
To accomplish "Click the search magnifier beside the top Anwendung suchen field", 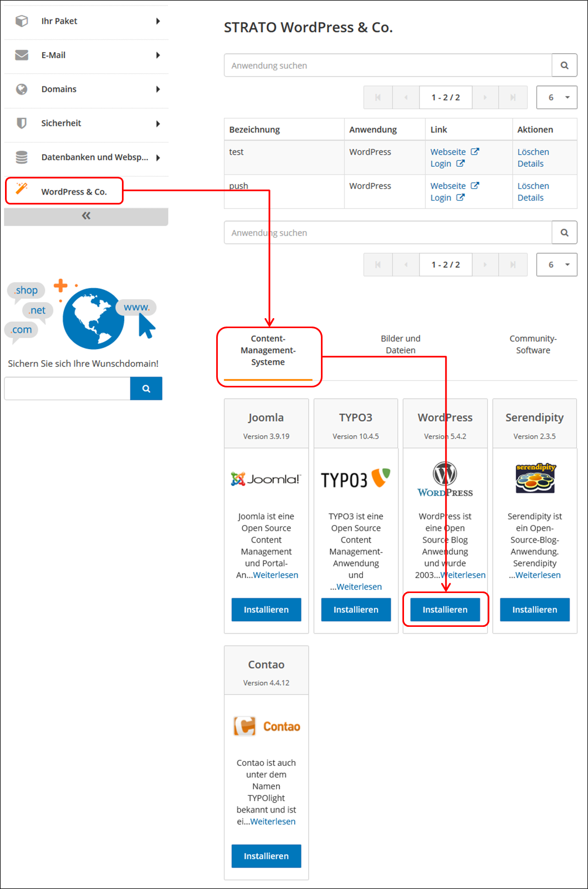I will click(564, 65).
